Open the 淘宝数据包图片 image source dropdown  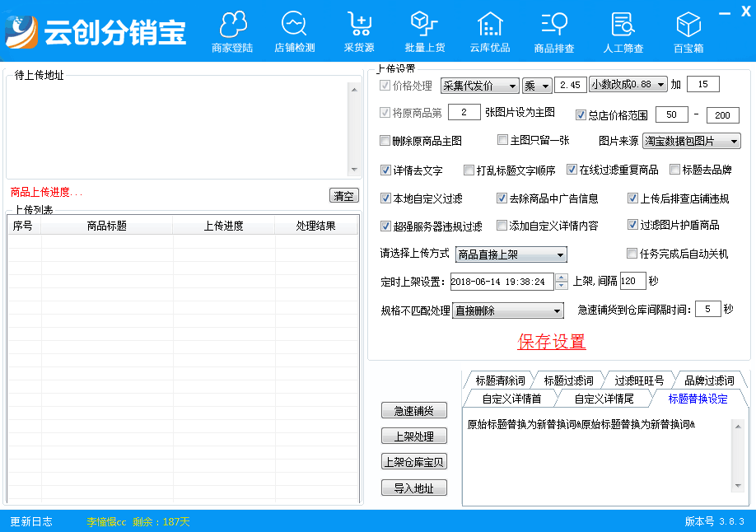(692, 141)
